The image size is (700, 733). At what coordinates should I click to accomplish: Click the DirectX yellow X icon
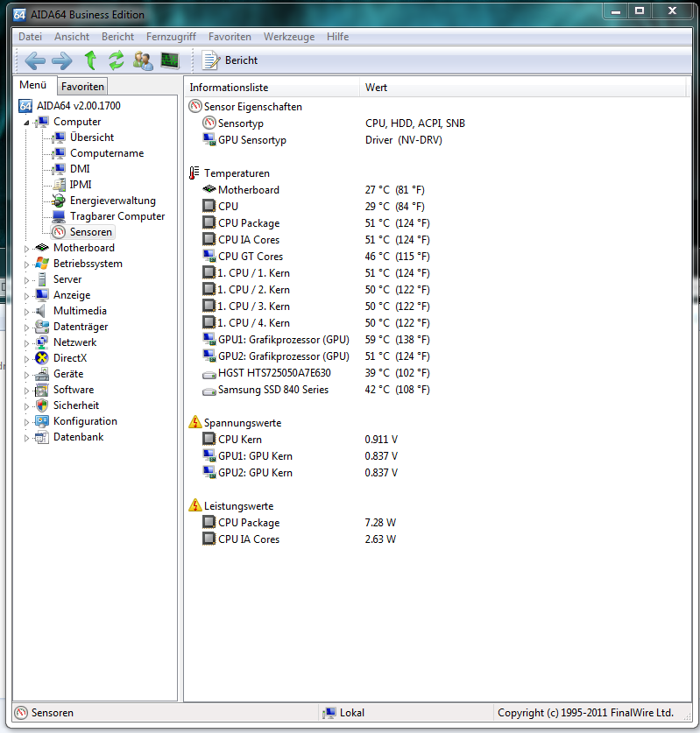pyautogui.click(x=42, y=358)
